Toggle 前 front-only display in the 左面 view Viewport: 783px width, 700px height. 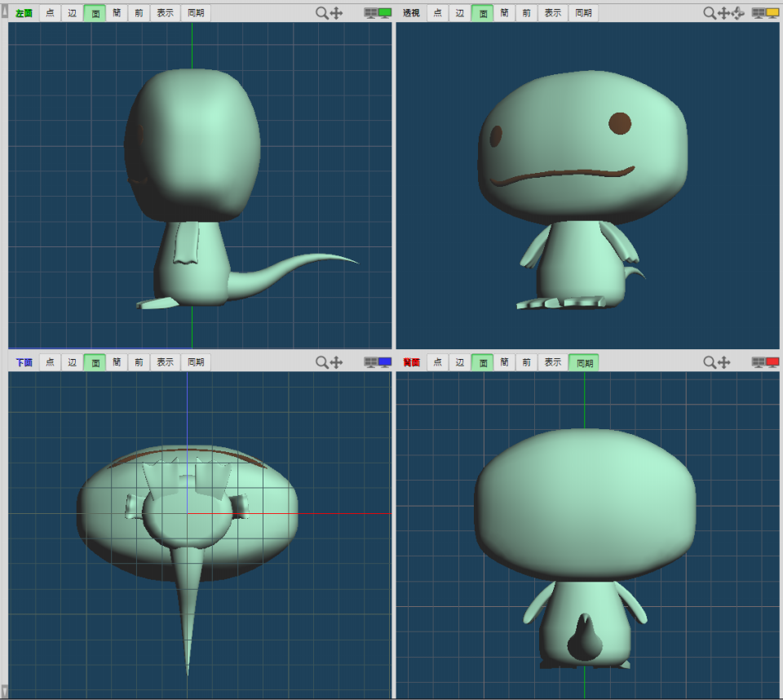tap(139, 13)
